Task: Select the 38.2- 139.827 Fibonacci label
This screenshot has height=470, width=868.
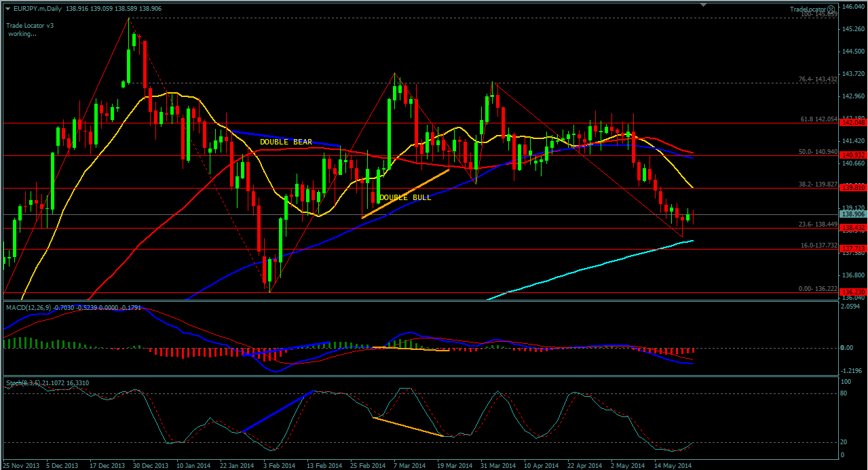Action: 817,184
